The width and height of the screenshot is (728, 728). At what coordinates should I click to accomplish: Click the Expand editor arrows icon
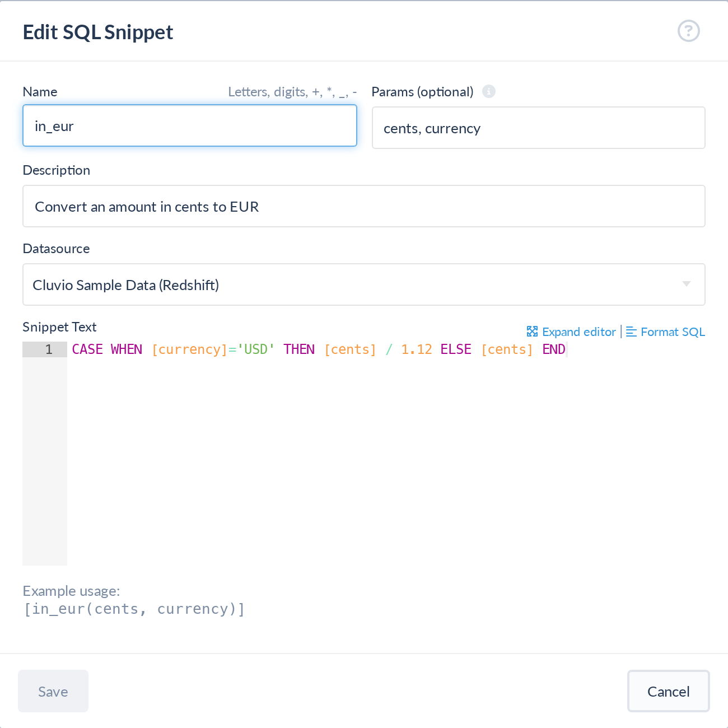coord(532,332)
